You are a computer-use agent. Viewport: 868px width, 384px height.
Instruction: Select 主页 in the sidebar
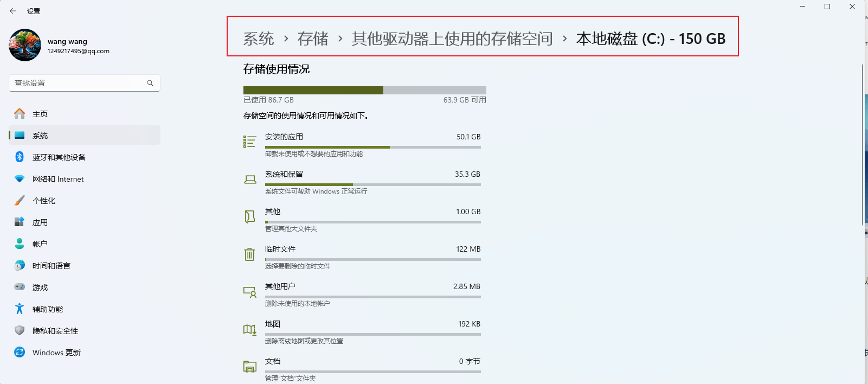[x=85, y=113]
